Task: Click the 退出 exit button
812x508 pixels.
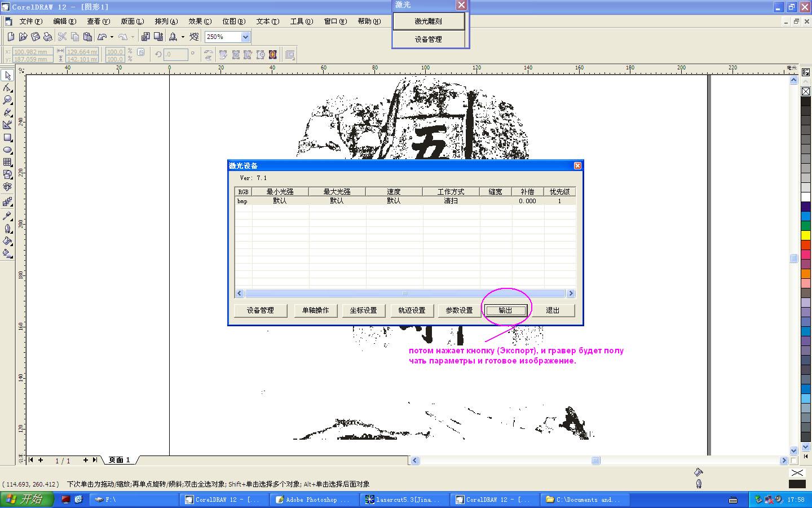Action: pyautogui.click(x=553, y=310)
